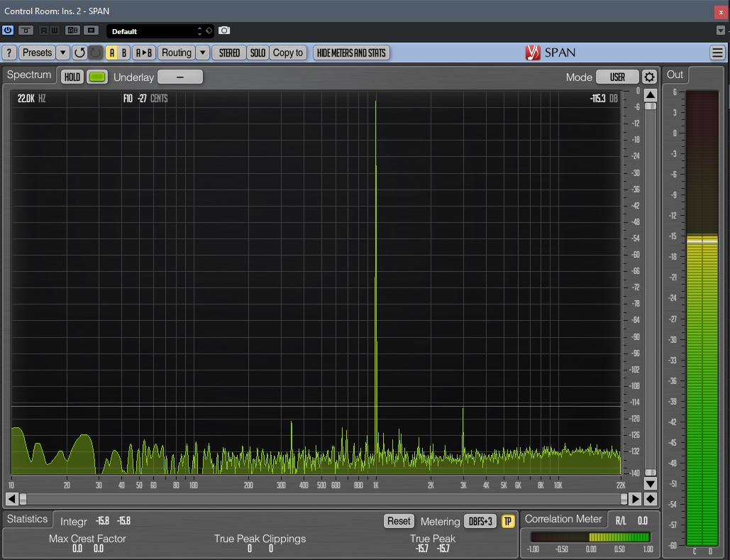Select state A
This screenshot has height=560, width=730.
(112, 53)
